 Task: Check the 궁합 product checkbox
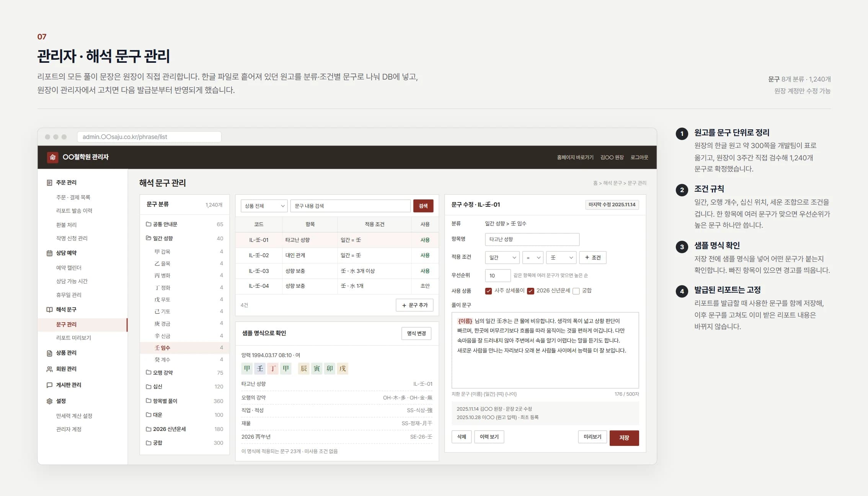coord(576,291)
